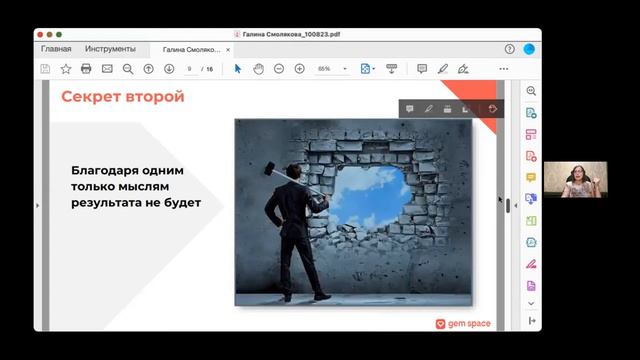
Task: Click the text Благодаря одним только мыслям
Action: 127,178
